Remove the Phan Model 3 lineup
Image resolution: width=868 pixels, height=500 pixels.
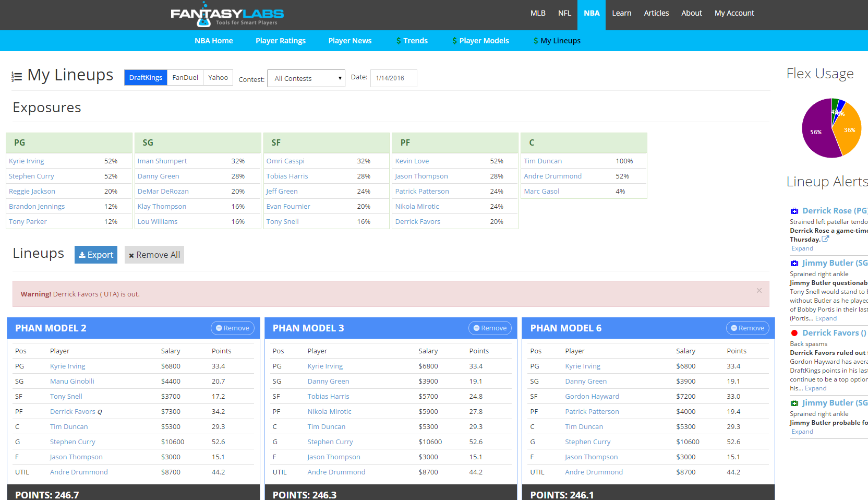(490, 328)
